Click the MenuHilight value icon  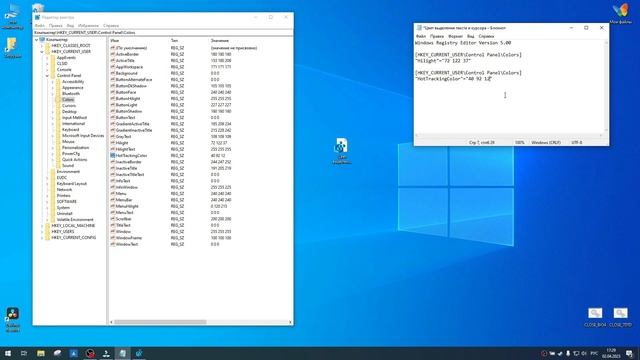pos(113,206)
